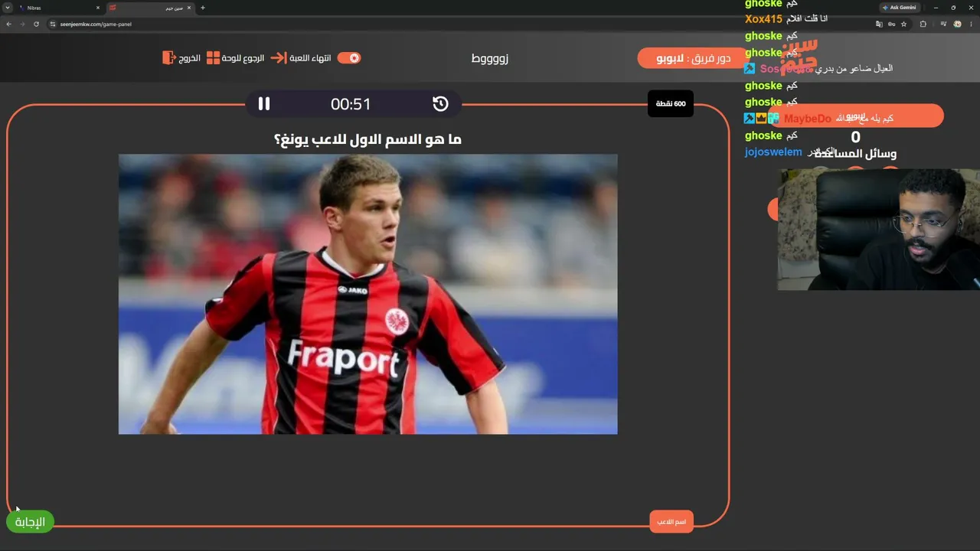Go back to the previous page

[8, 24]
